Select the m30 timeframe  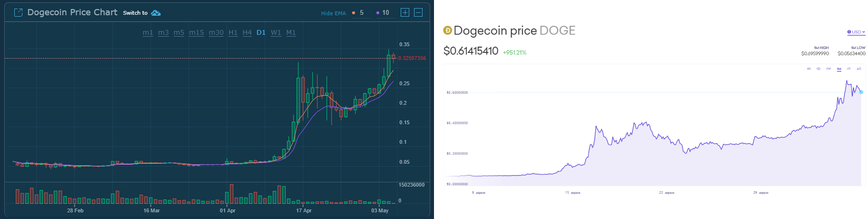click(x=216, y=32)
